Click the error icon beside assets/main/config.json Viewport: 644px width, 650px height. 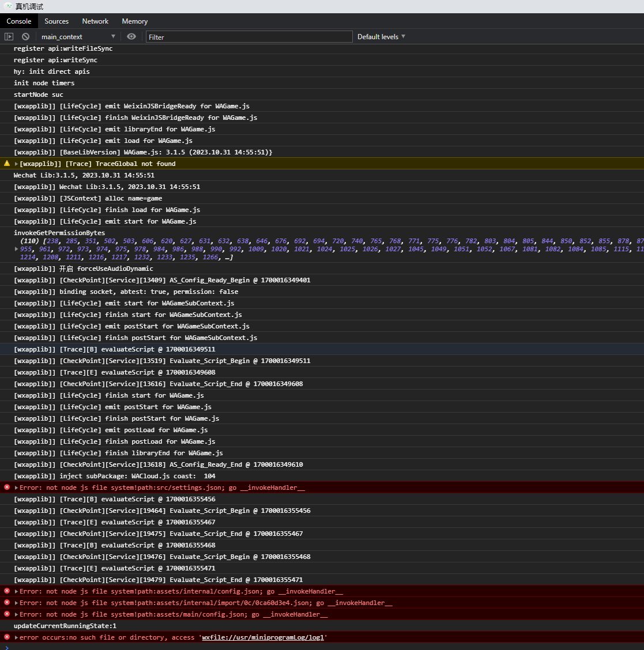[x=7, y=614]
